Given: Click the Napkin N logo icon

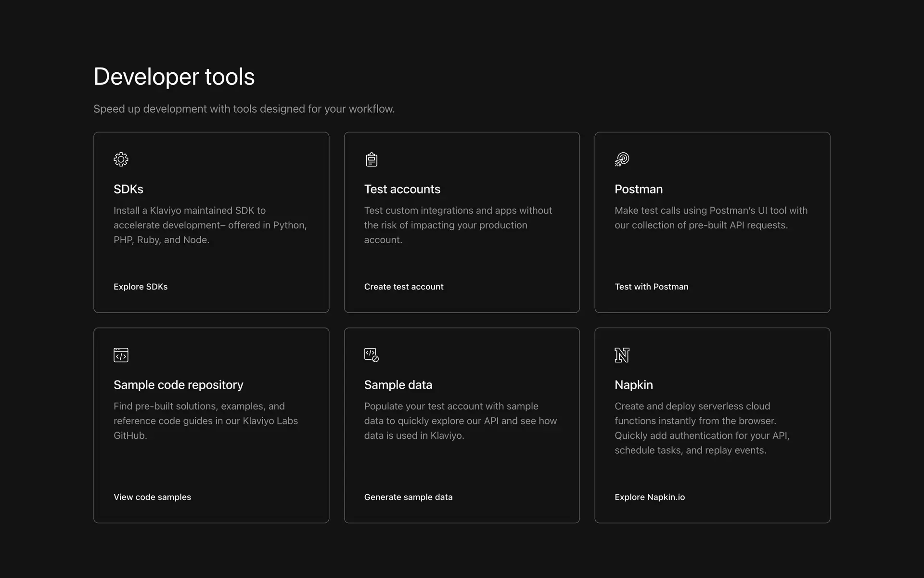Looking at the screenshot, I should click(622, 355).
